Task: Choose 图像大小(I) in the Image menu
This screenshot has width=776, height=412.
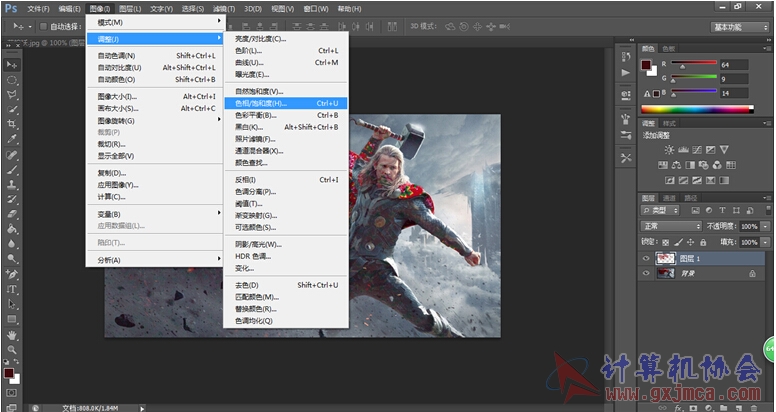Action: (155, 96)
